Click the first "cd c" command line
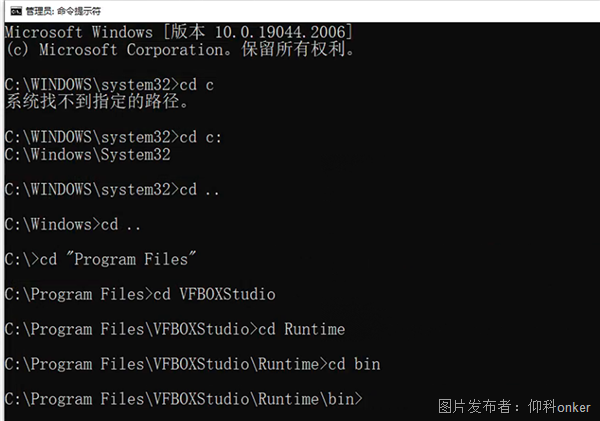The height and width of the screenshot is (421, 600). [x=109, y=84]
